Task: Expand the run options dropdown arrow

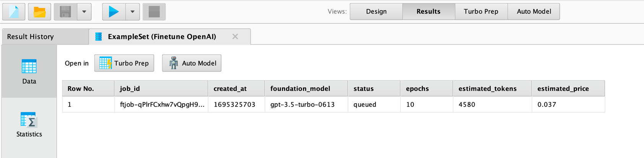Action: (132, 12)
